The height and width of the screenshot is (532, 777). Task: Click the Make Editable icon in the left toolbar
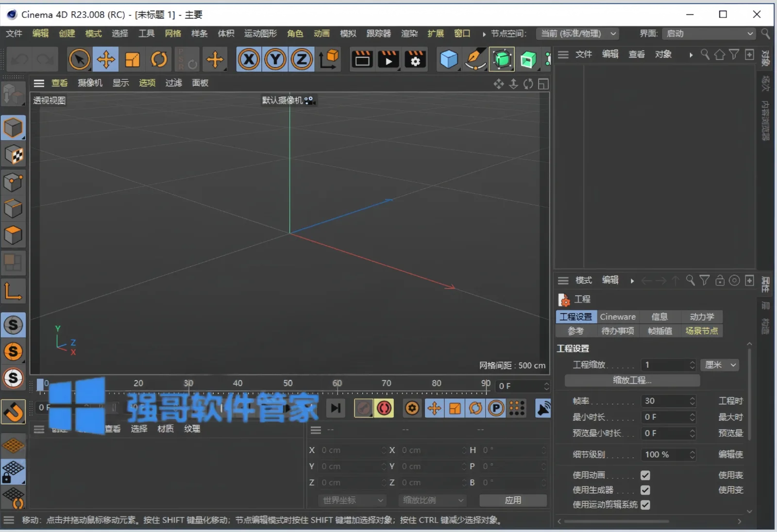13,94
